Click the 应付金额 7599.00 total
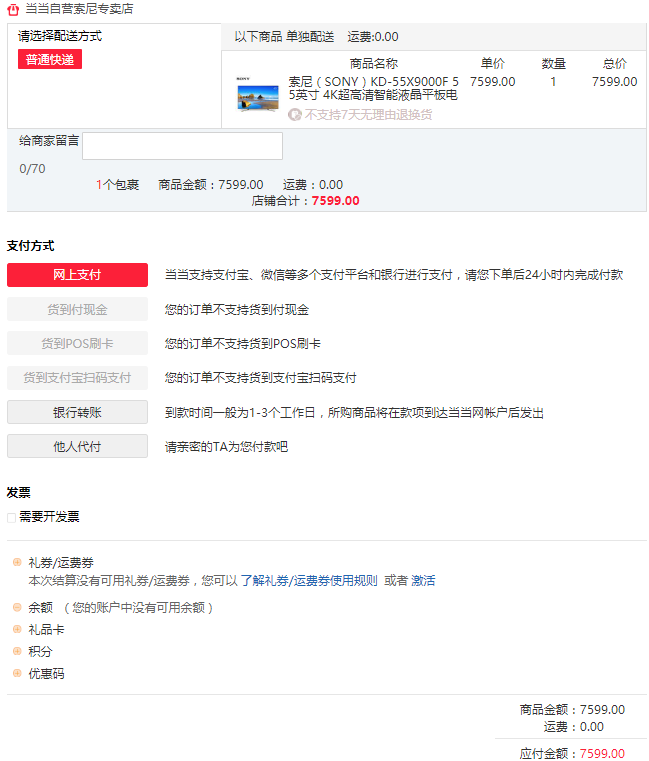This screenshot has width=649, height=761. [x=602, y=753]
